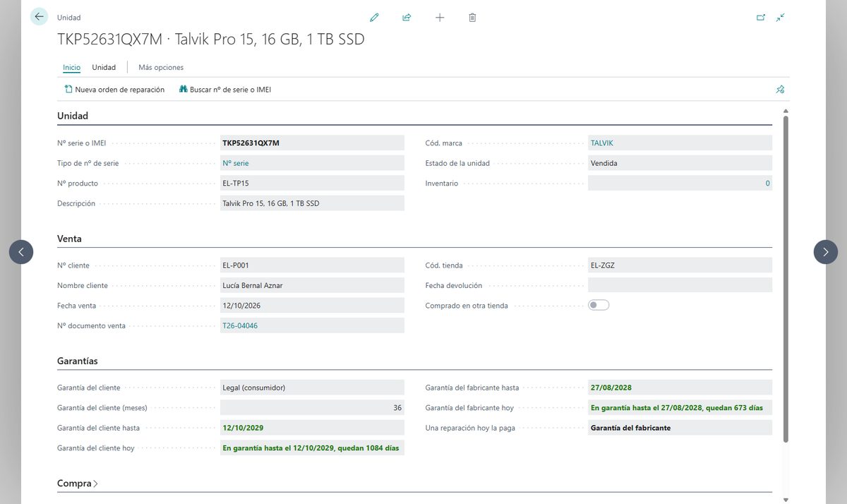This screenshot has width=847, height=504.
Task: Open the Unidad menu tab
Action: pos(104,68)
